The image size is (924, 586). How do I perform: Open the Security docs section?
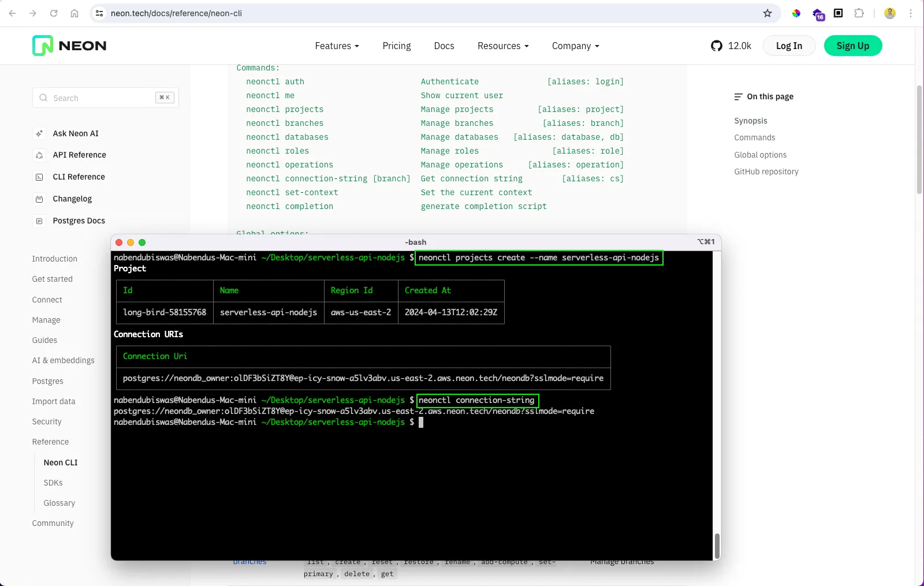pos(47,421)
